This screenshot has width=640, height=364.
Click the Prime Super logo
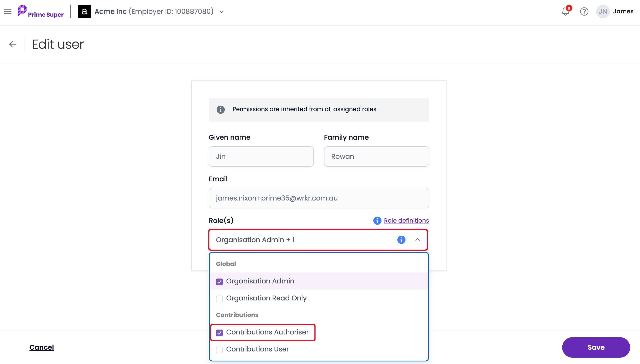tap(40, 11)
